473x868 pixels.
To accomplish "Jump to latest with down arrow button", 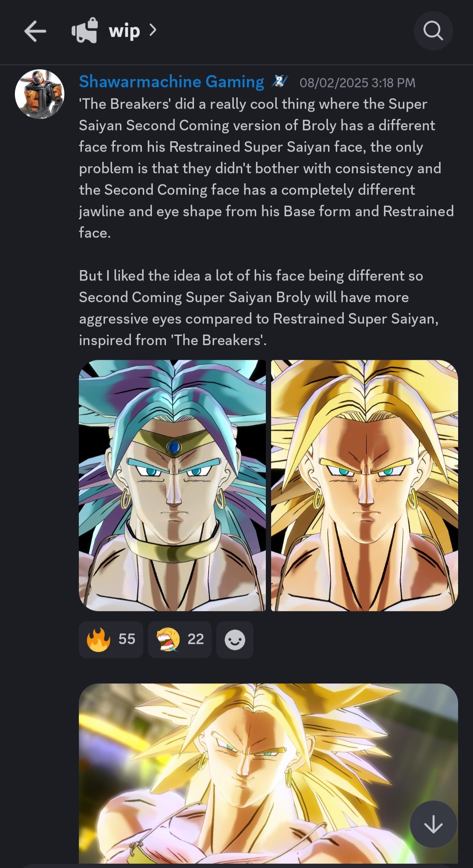I will 433,824.
